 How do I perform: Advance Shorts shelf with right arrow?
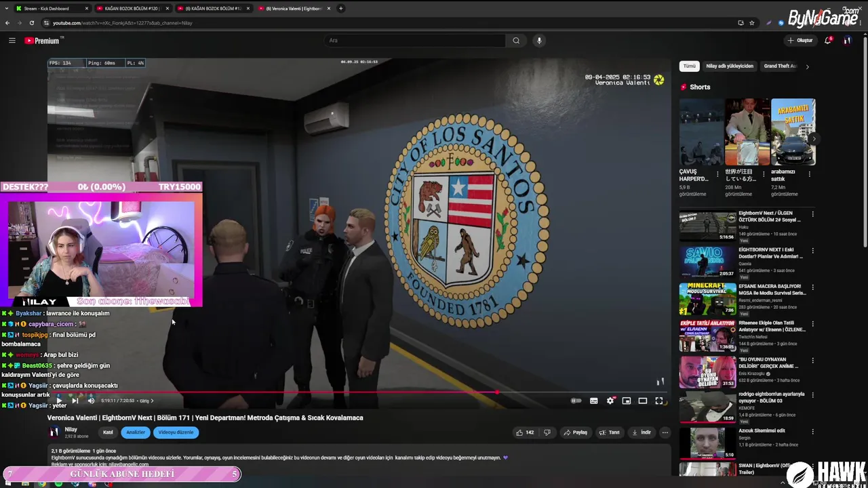point(814,139)
